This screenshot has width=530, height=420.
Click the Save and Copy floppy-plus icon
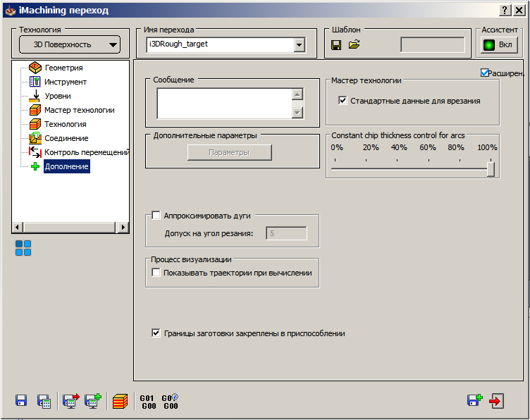[x=474, y=400]
